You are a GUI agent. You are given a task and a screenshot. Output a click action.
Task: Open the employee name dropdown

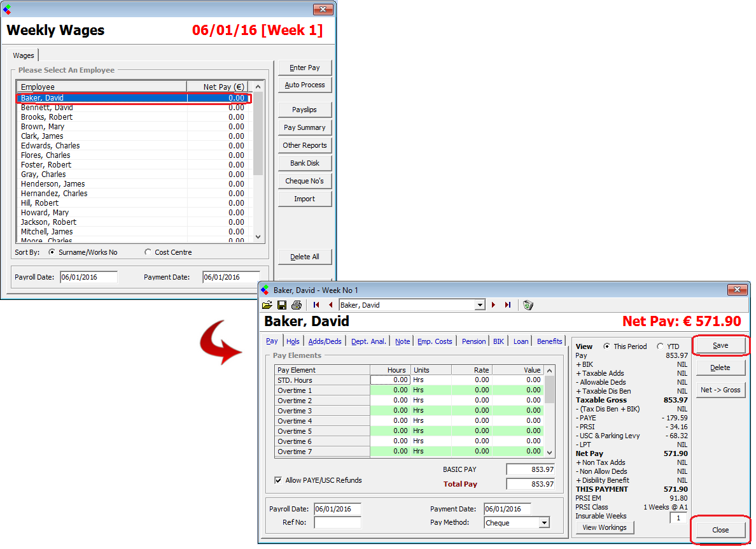(x=480, y=305)
